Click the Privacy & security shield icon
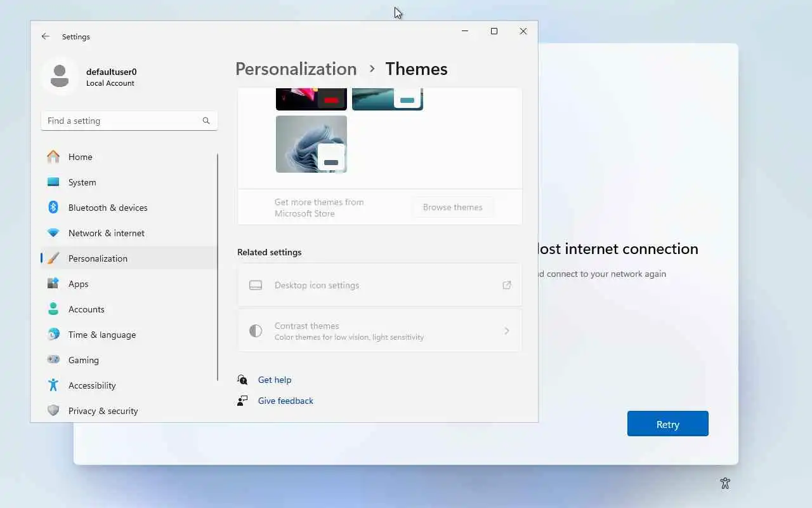Viewport: 812px width, 508px height. (x=53, y=411)
